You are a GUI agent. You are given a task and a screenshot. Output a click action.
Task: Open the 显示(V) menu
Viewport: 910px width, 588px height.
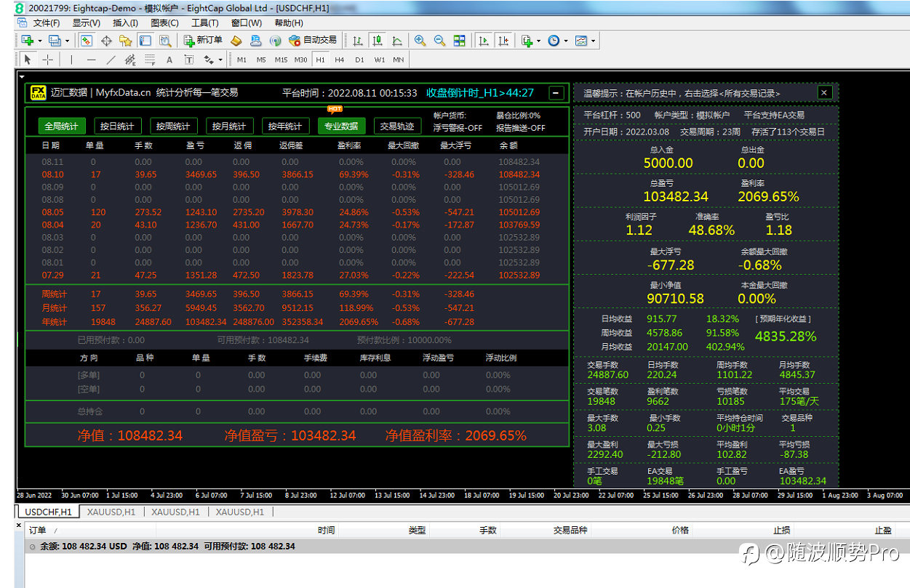(87, 23)
